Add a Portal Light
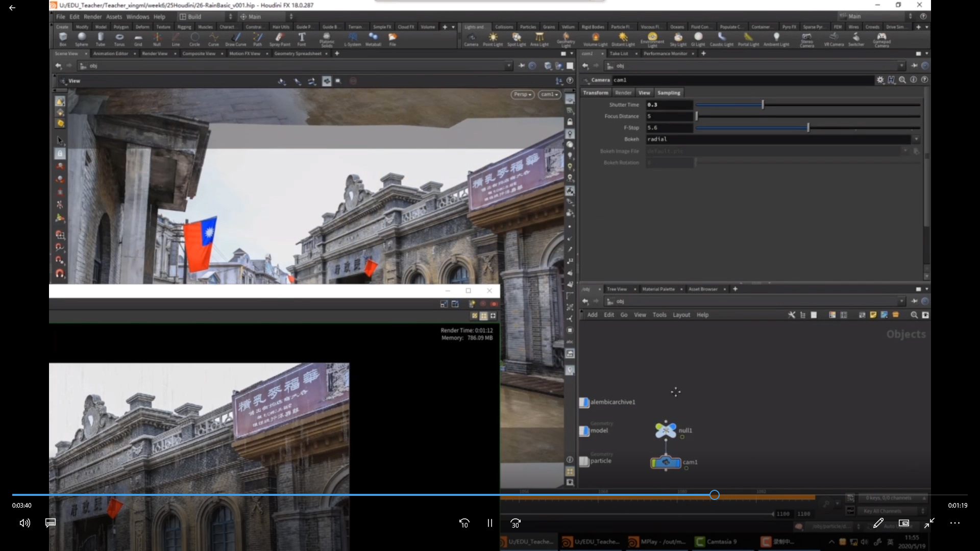 (748, 39)
